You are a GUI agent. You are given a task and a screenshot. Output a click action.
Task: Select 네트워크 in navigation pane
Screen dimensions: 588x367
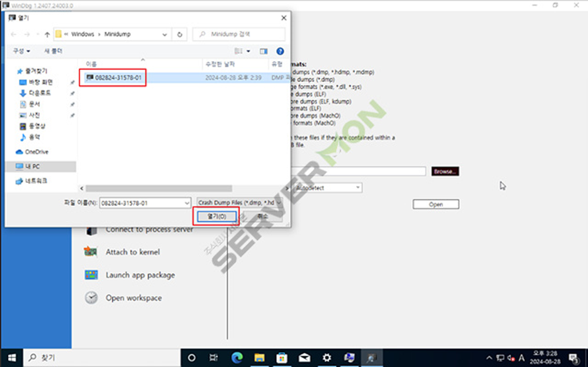tap(32, 181)
